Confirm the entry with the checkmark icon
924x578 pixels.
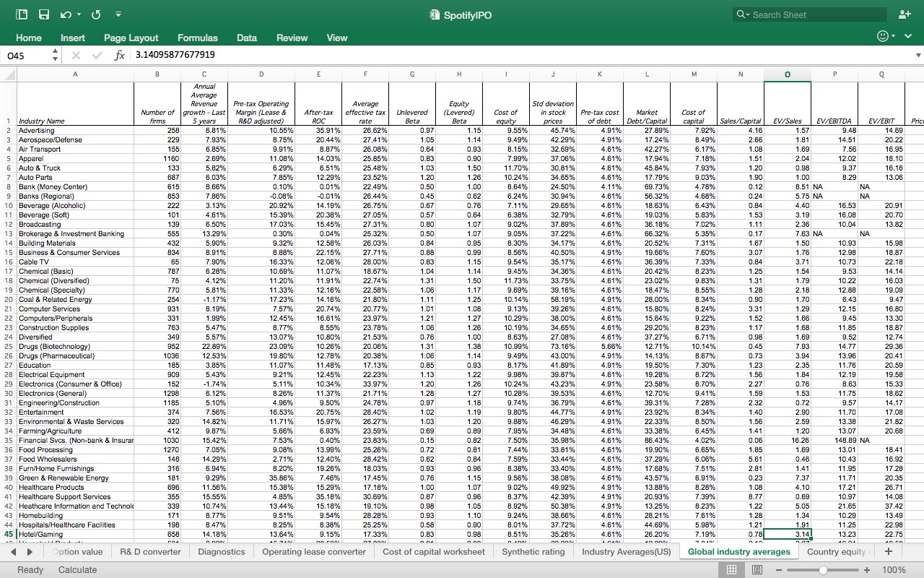(x=96, y=55)
